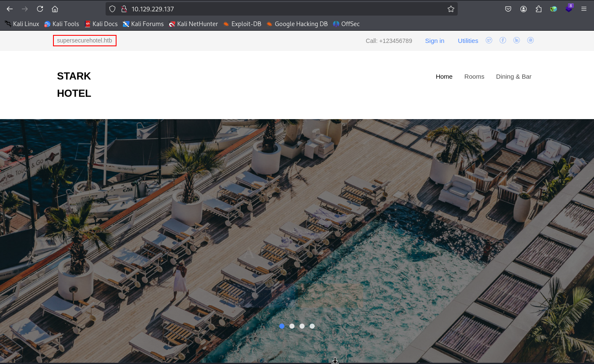Open the Dribbble social icon
Viewport: 594px width, 364px height.
pos(530,40)
